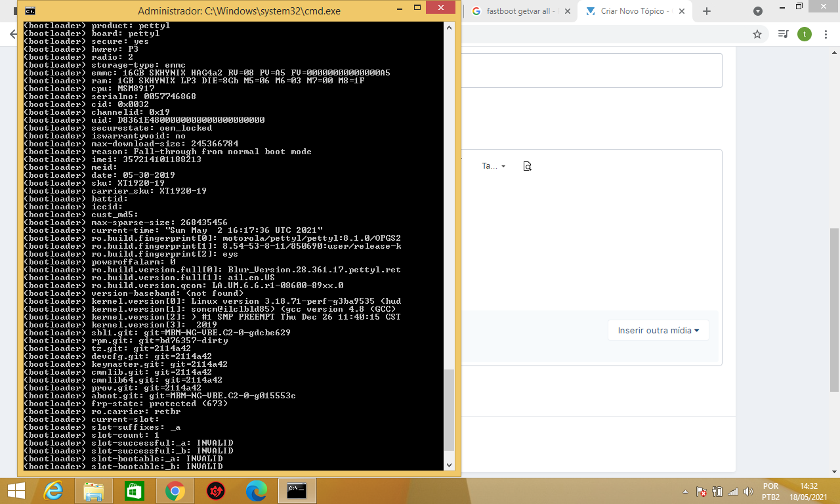The image size is (840, 504).
Task: Click the 'rpm.git: git=bd76357-dirty' line
Action: pos(126,341)
